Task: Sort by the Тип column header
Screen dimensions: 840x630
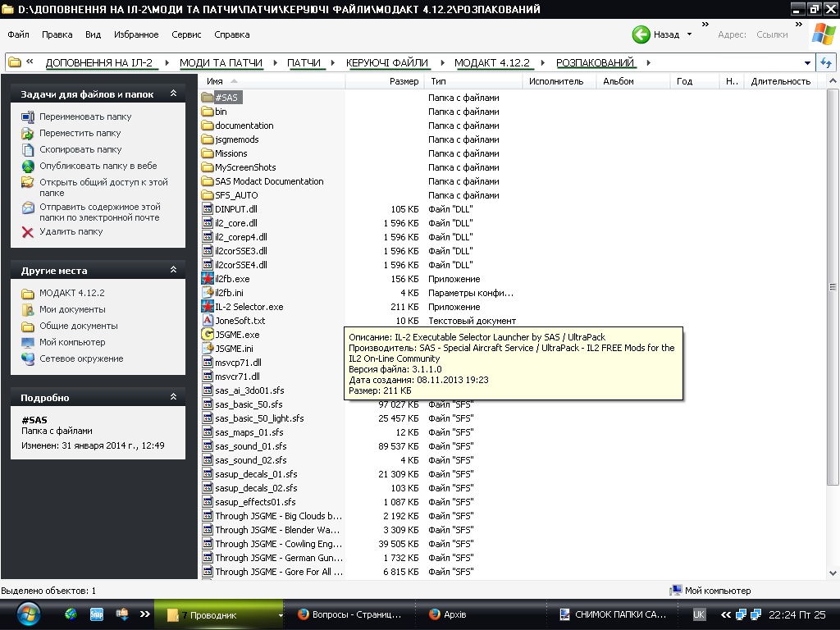Action: (x=473, y=81)
